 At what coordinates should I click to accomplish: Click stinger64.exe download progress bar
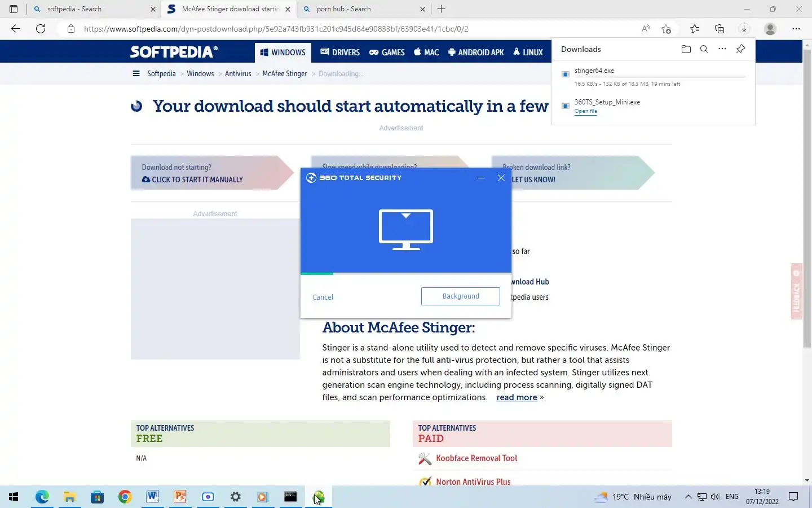click(660, 77)
